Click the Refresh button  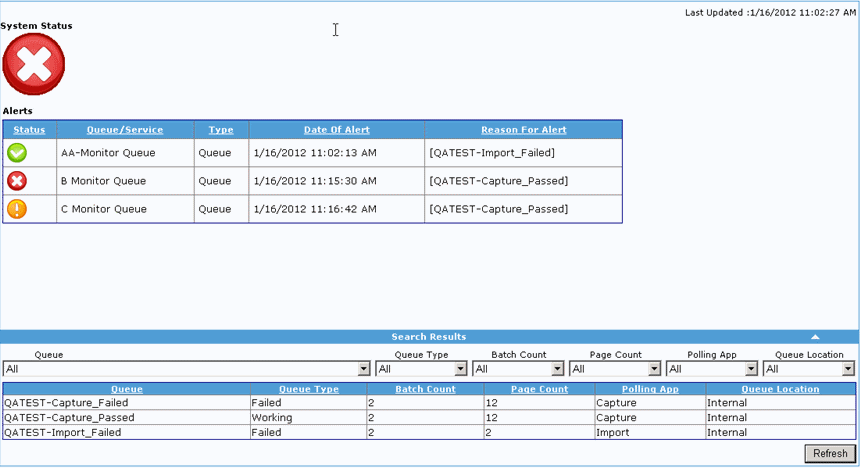830,453
